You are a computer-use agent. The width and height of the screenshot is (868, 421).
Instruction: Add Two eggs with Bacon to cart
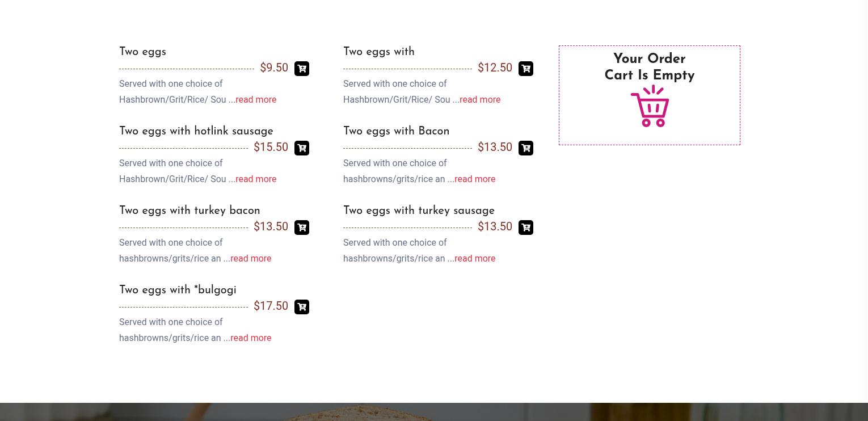tap(526, 148)
